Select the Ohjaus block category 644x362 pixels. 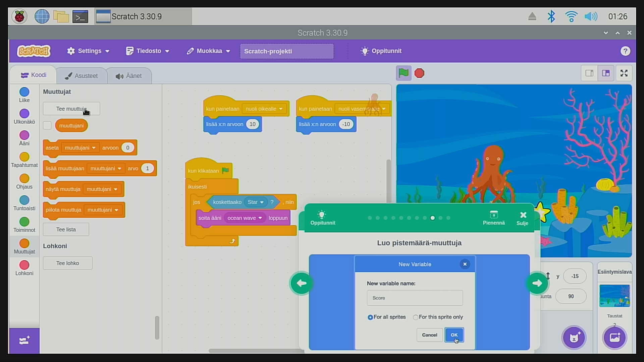(x=24, y=182)
